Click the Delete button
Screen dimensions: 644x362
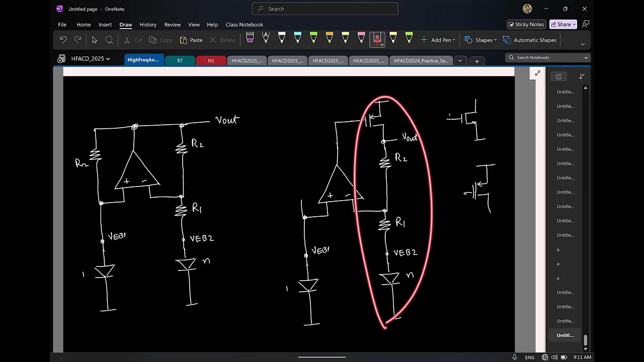click(x=222, y=40)
